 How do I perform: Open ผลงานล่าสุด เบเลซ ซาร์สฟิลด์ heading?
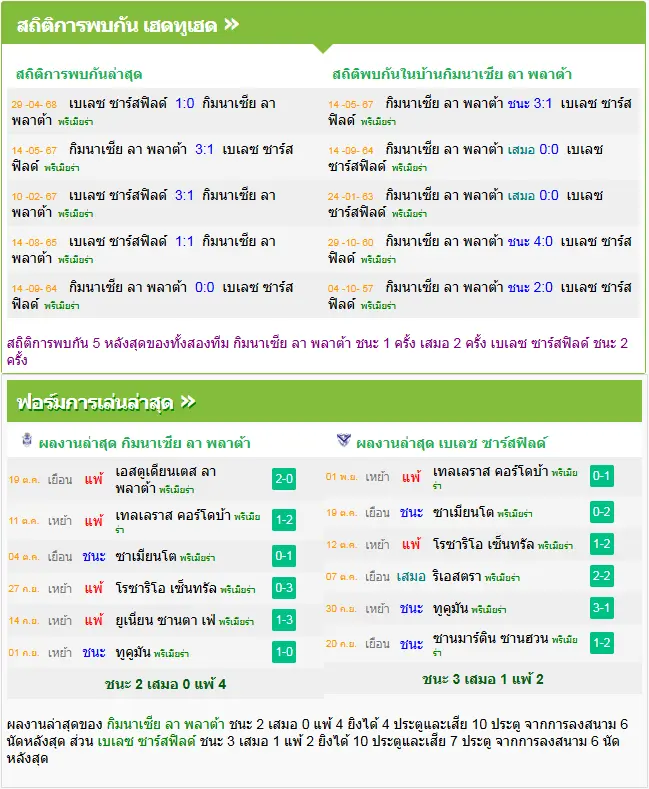pos(451,443)
